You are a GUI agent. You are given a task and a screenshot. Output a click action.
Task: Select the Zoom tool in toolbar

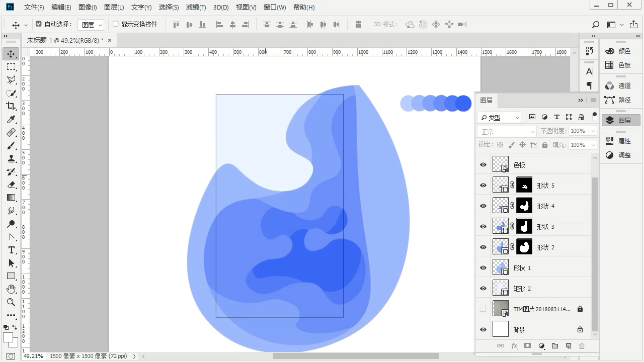(11, 302)
